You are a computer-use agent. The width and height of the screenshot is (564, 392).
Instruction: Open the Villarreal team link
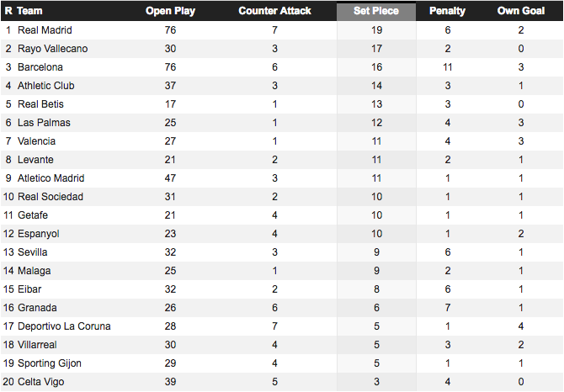(39, 345)
